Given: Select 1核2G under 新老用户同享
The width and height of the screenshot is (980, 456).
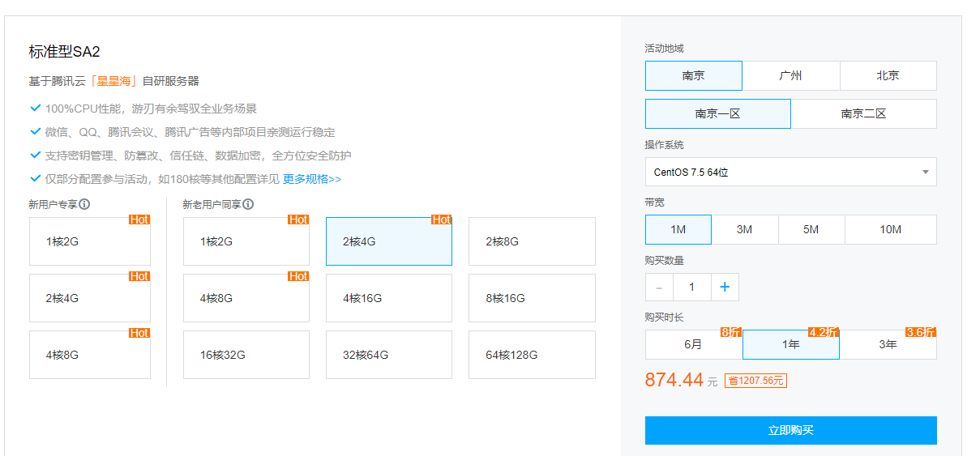Looking at the screenshot, I should (x=246, y=241).
